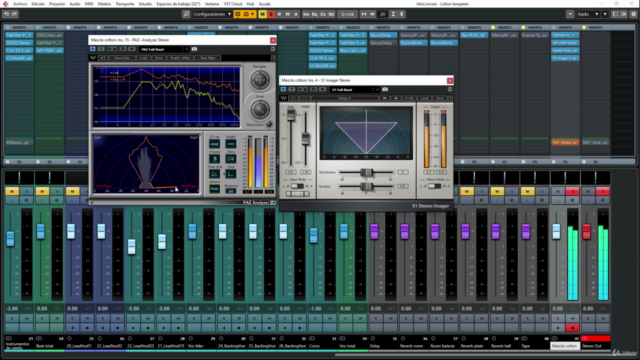Click the Save button in S1 Imager toolbar
Screen dimensions: 640x360
440,98
